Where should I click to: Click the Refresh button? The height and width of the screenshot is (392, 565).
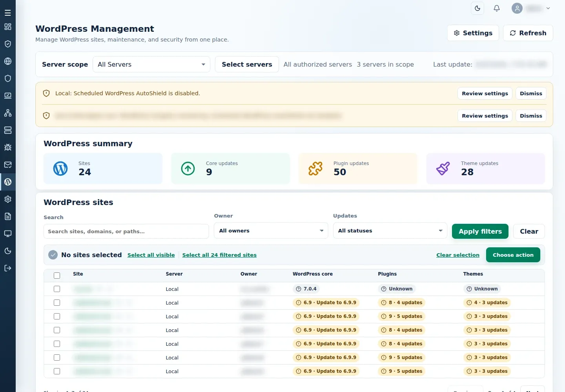tap(528, 33)
